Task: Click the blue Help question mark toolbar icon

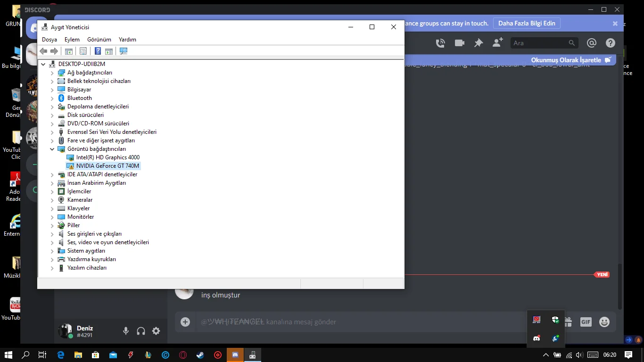Action: point(98,51)
